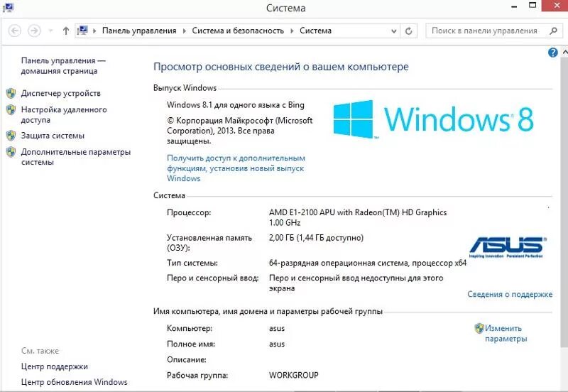
Task: Select the Microsoft Corporation copyright text
Action: 239,131
